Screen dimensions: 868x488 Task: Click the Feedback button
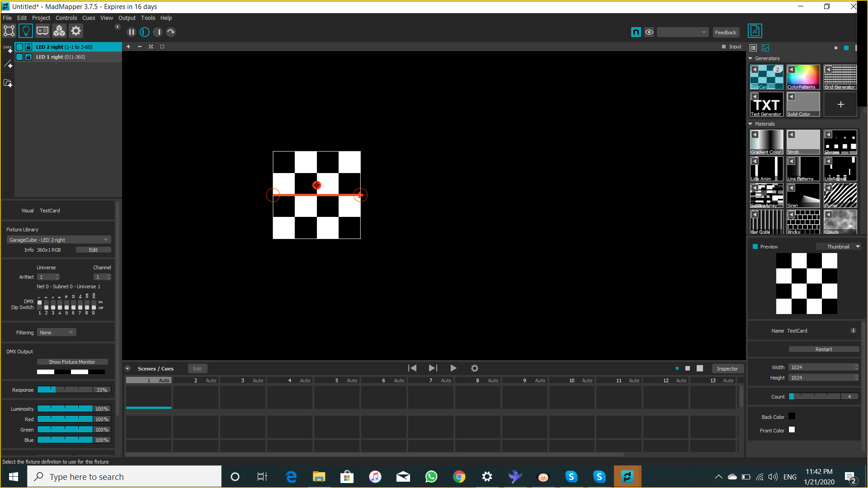point(726,32)
